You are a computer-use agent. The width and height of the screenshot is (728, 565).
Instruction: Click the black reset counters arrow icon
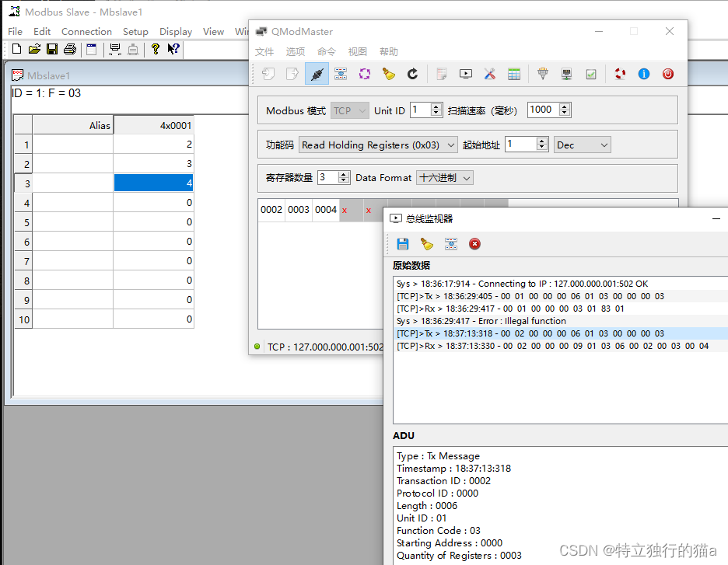413,74
